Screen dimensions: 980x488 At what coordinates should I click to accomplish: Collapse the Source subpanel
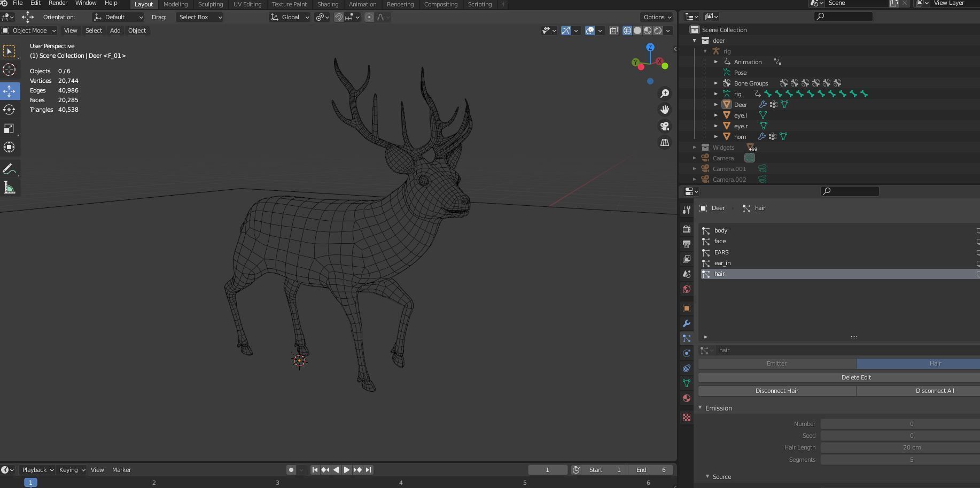point(707,476)
